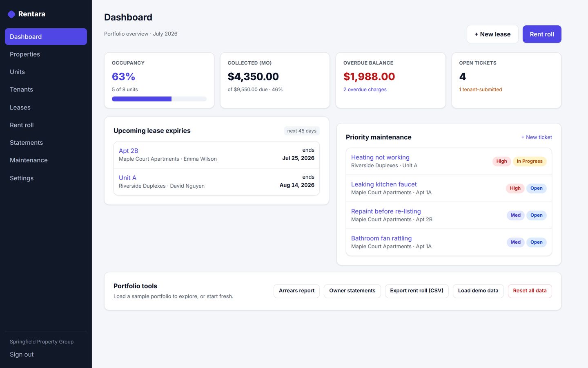588x368 pixels.
Task: Click the In Progress status badge
Action: [x=530, y=162]
